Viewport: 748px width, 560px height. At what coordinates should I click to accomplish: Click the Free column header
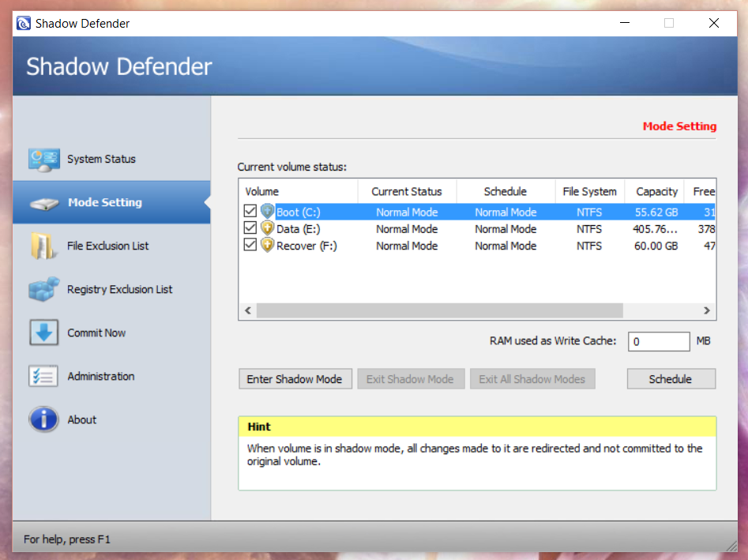coord(701,191)
